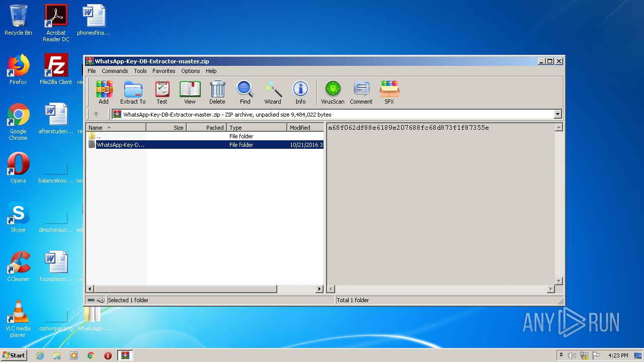Click the Windows Start button
644x362 pixels.
click(14, 355)
